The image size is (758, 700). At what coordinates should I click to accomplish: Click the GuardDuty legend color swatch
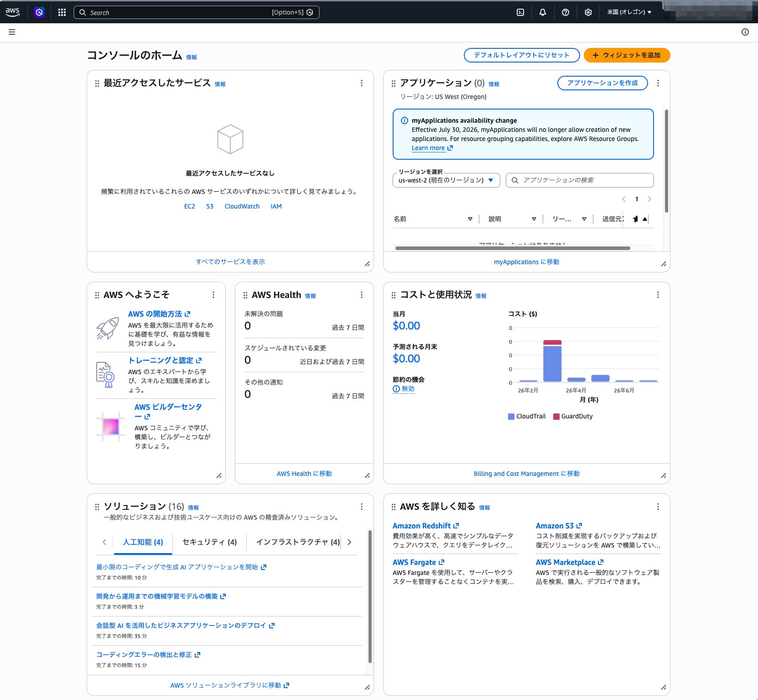[556, 416]
